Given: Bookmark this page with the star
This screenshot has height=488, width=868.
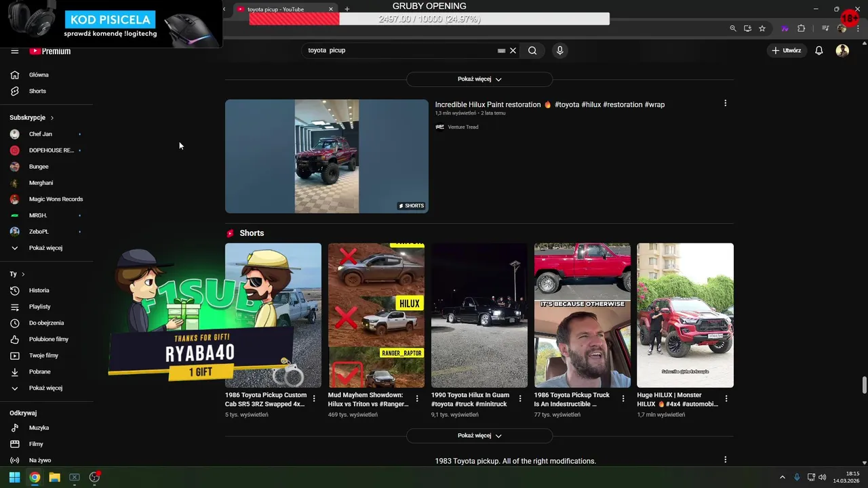Looking at the screenshot, I should (x=762, y=28).
